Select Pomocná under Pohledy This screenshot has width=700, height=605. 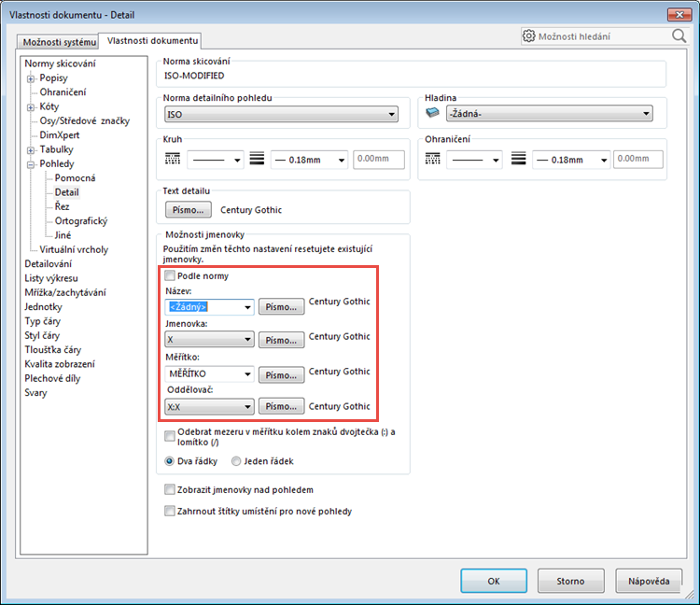pos(75,177)
